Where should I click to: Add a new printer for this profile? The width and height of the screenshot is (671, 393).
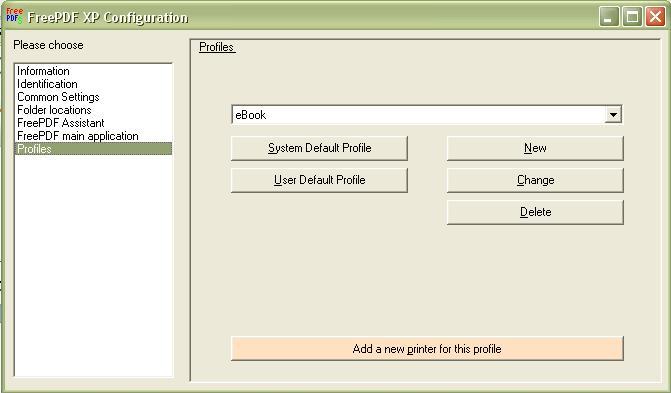[x=427, y=349]
